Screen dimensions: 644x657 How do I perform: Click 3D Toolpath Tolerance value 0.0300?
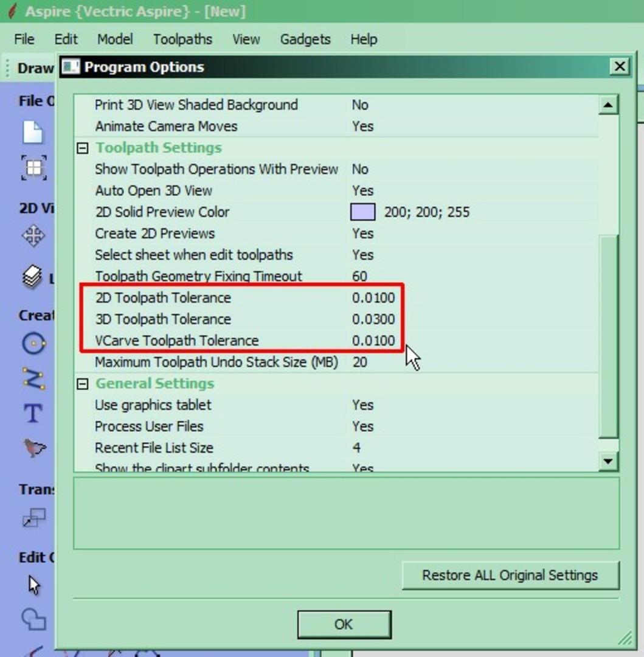[373, 319]
